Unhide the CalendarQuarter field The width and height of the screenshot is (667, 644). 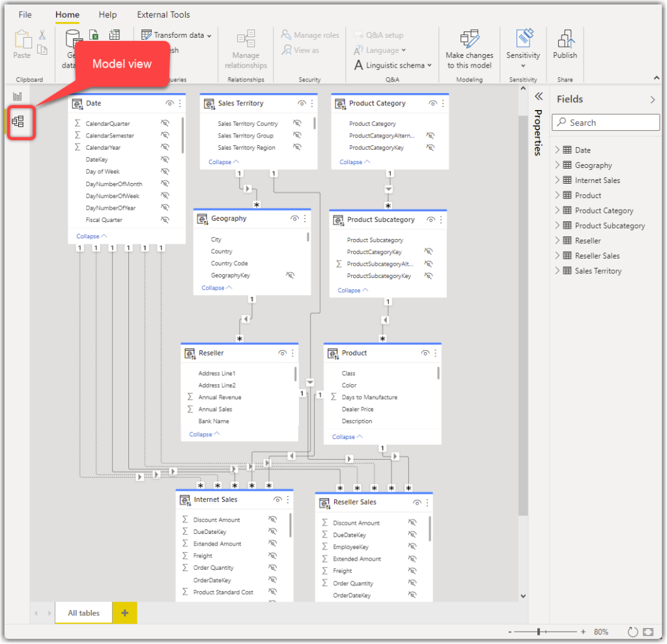(x=165, y=123)
